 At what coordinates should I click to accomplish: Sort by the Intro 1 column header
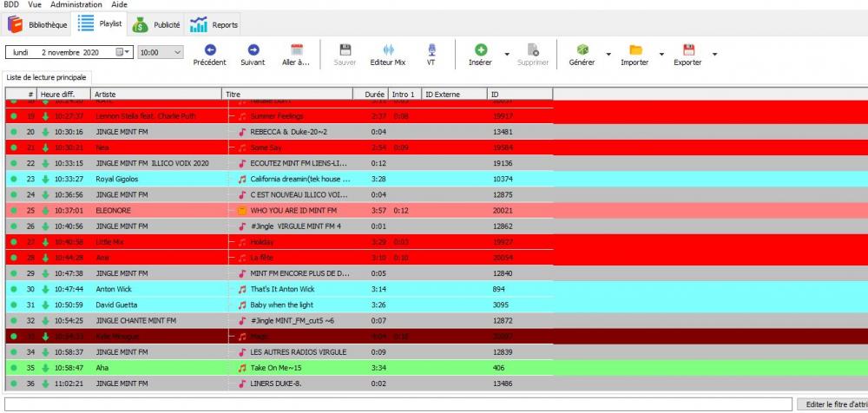tap(405, 95)
